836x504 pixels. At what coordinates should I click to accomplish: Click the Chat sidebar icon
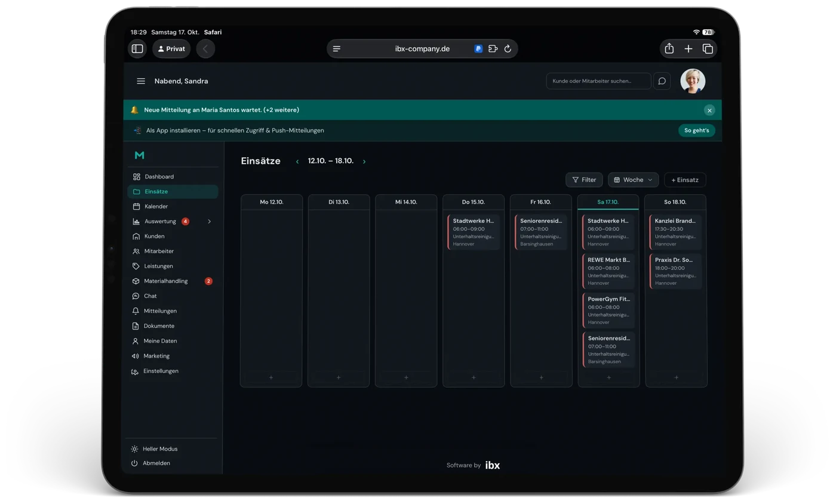pyautogui.click(x=136, y=296)
